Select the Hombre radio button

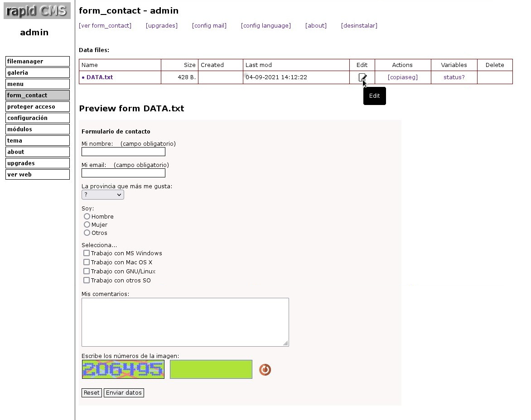pyautogui.click(x=87, y=216)
